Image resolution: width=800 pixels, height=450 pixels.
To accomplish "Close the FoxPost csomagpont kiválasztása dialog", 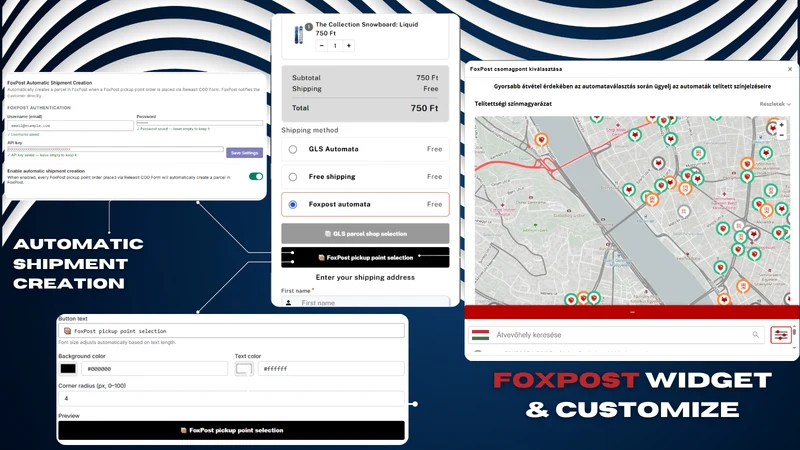I will pos(790,69).
